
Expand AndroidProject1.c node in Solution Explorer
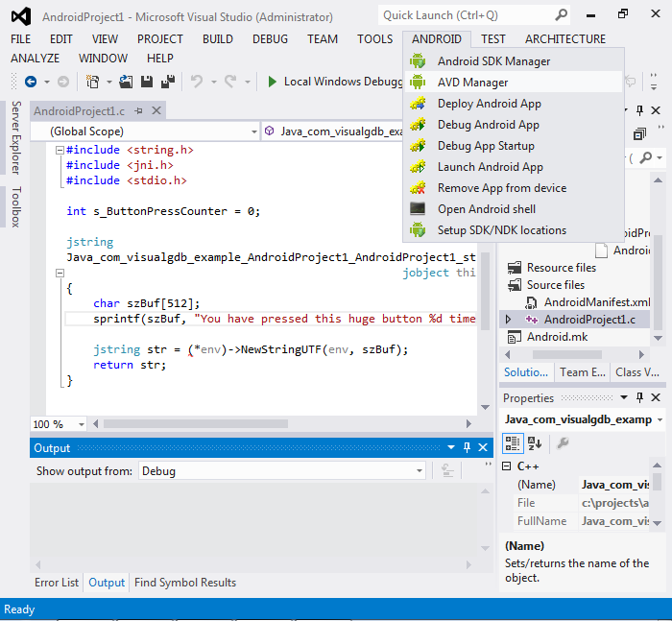pos(508,320)
